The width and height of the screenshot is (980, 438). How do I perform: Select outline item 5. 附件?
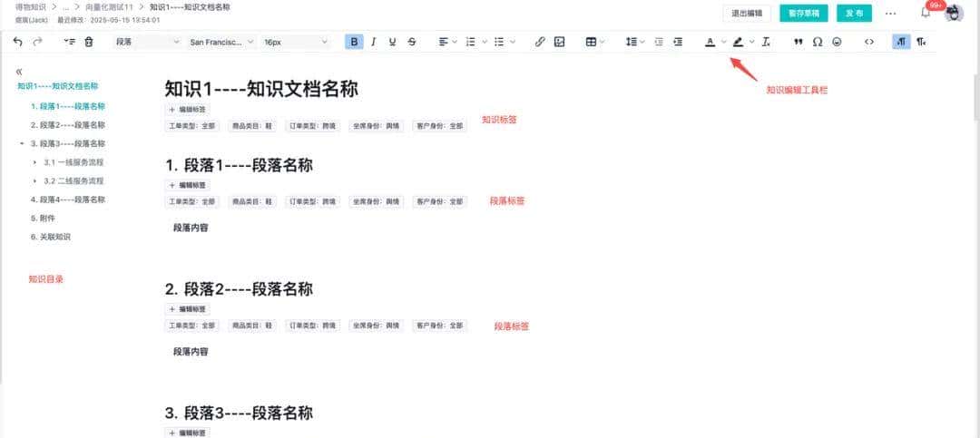point(44,219)
